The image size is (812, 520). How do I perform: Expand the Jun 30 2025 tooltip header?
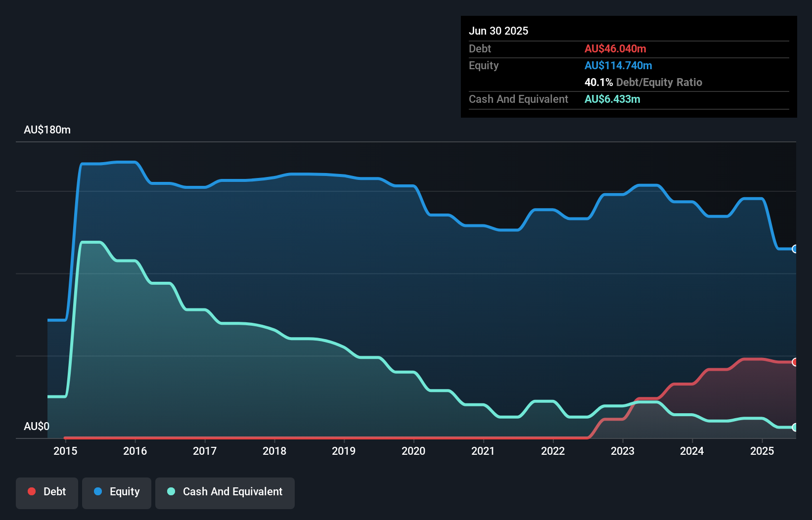pos(498,31)
